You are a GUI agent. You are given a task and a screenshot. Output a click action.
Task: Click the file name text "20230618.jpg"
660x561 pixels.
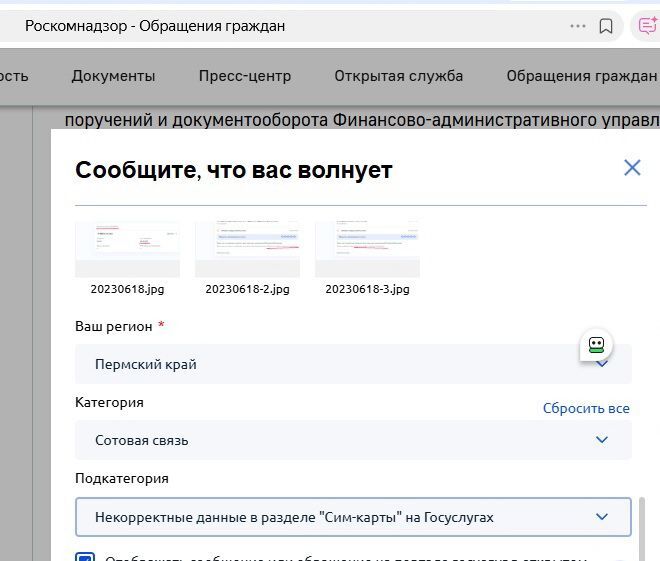tap(128, 289)
